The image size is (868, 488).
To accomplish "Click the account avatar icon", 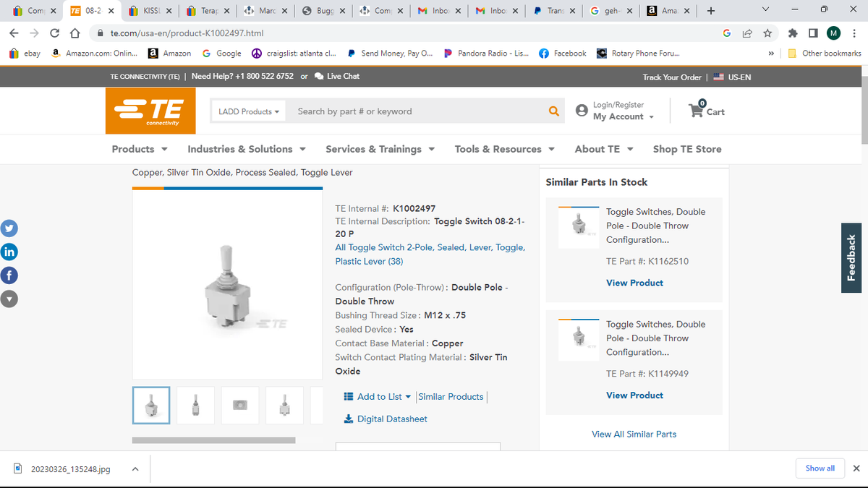I will point(581,111).
